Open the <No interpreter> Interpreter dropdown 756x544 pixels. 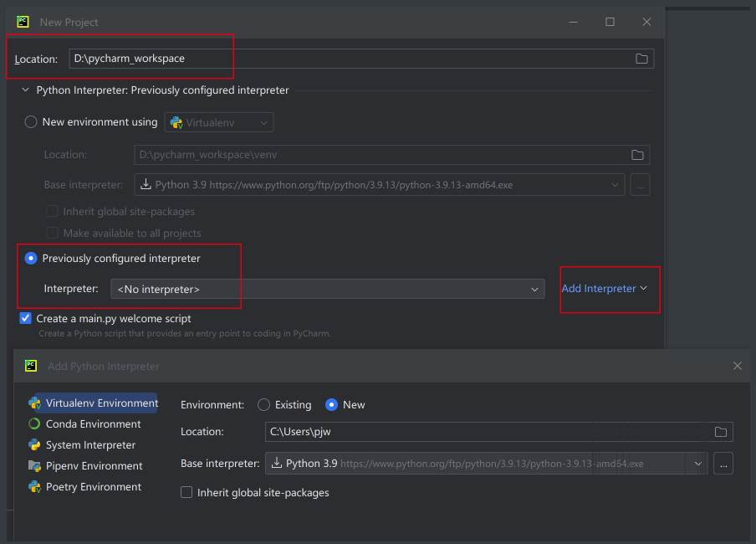[x=327, y=289]
